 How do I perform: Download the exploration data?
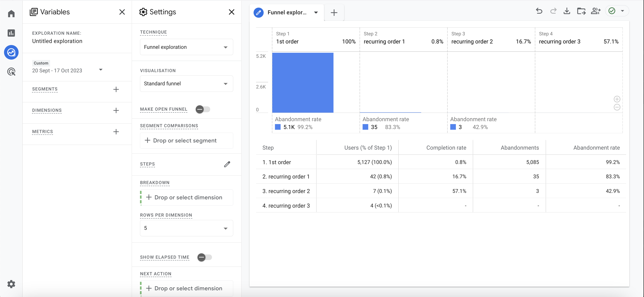tap(567, 11)
